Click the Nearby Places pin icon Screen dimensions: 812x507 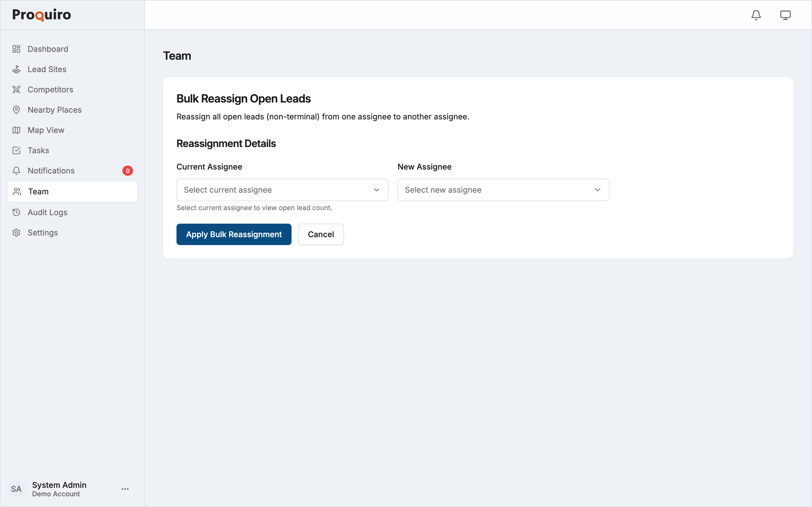(x=16, y=110)
